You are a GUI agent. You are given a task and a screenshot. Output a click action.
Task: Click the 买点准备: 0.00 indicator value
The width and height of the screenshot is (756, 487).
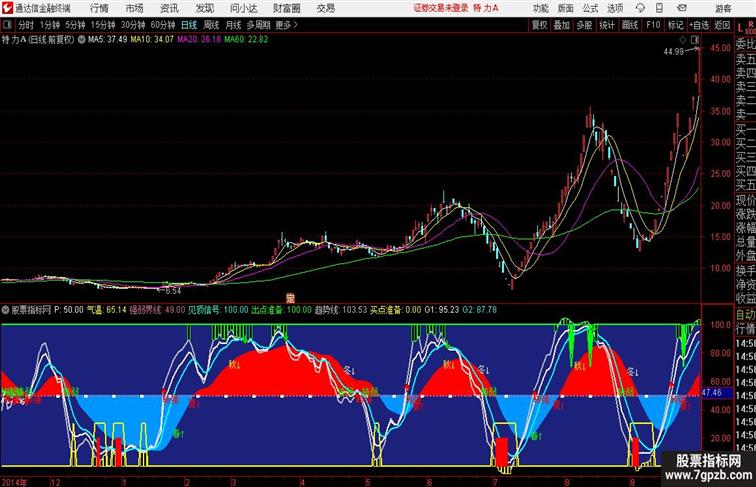395,310
